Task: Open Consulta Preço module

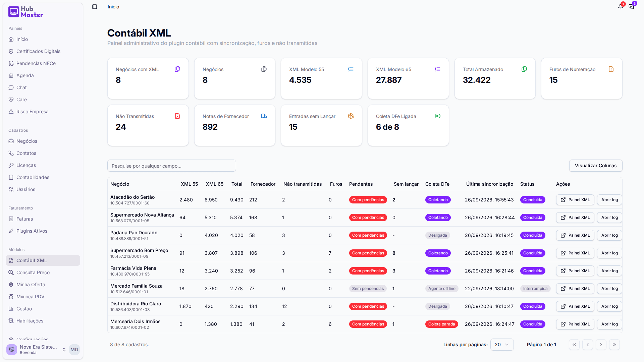Action: (43, 273)
